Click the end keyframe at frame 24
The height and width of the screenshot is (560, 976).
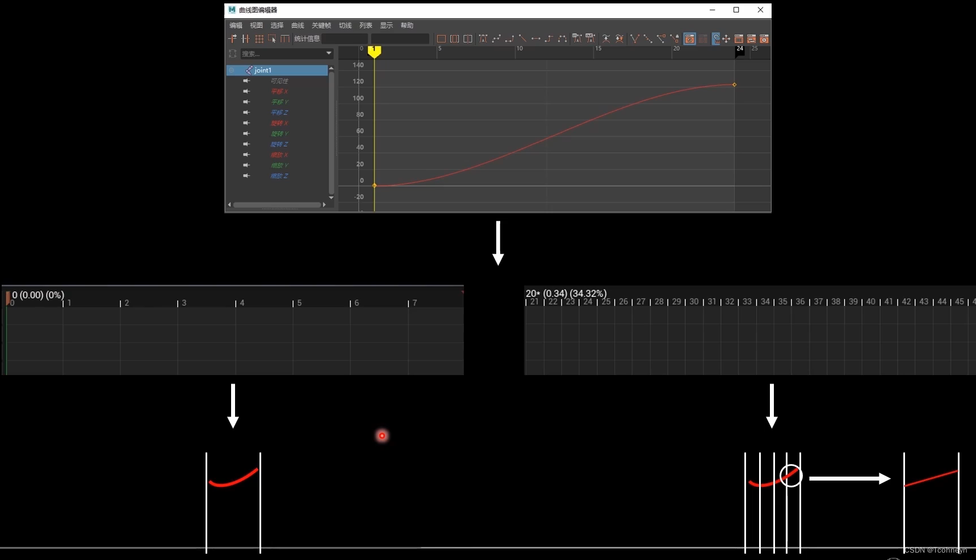pos(734,85)
